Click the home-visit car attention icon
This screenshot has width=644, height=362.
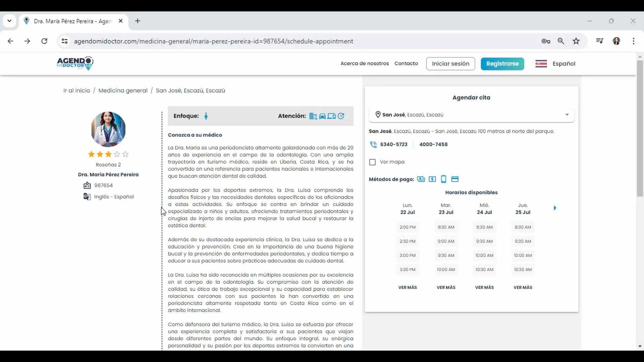(323, 116)
